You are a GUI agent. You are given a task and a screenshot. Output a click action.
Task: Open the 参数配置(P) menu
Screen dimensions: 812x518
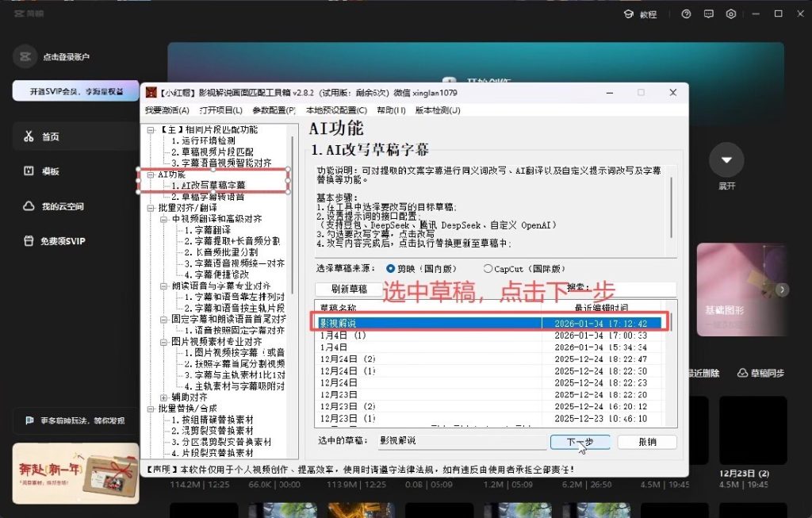click(x=274, y=110)
